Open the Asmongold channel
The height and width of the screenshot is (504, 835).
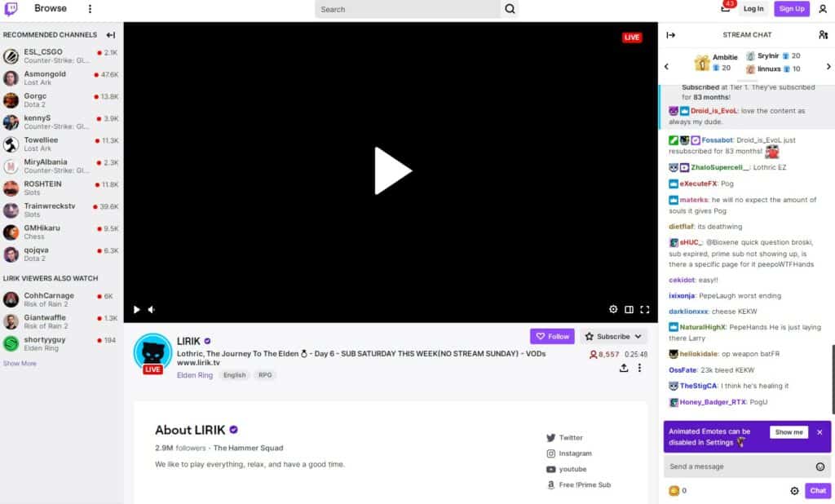pos(61,77)
